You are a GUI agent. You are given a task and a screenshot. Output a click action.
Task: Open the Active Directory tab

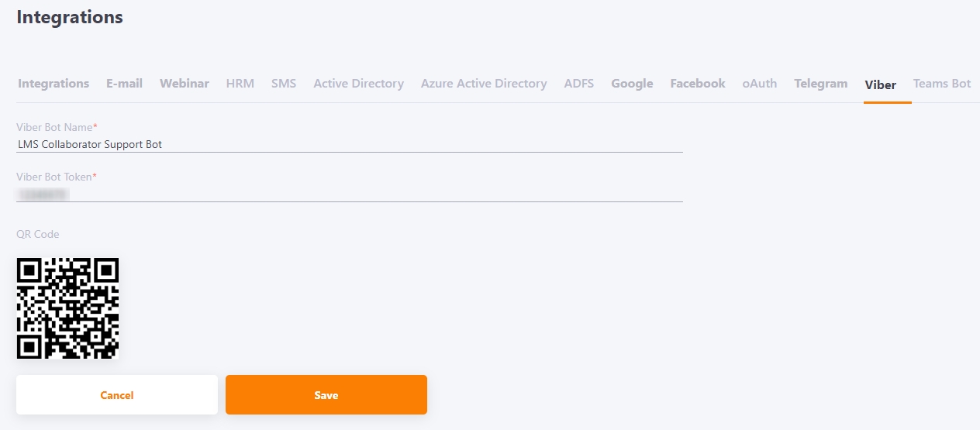358,84
